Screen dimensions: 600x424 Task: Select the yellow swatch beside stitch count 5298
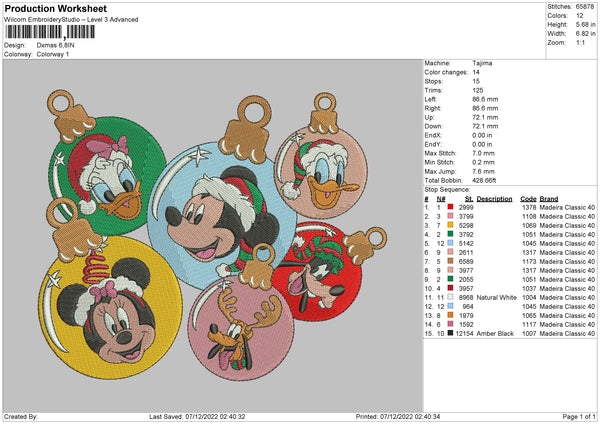pyautogui.click(x=450, y=225)
